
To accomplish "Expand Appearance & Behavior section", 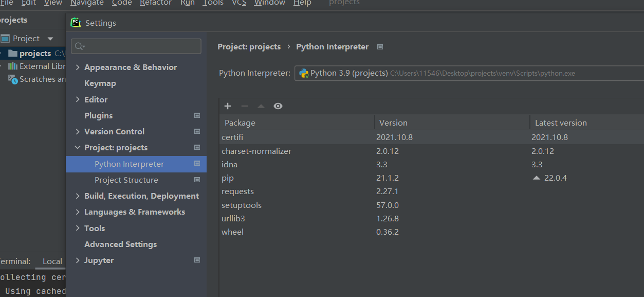I will [x=78, y=67].
